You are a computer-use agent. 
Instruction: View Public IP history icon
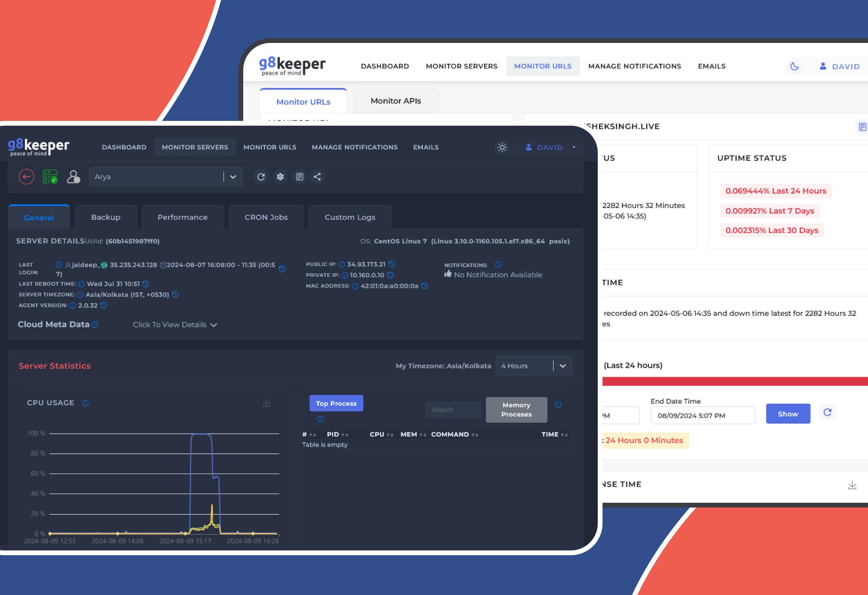tap(392, 264)
